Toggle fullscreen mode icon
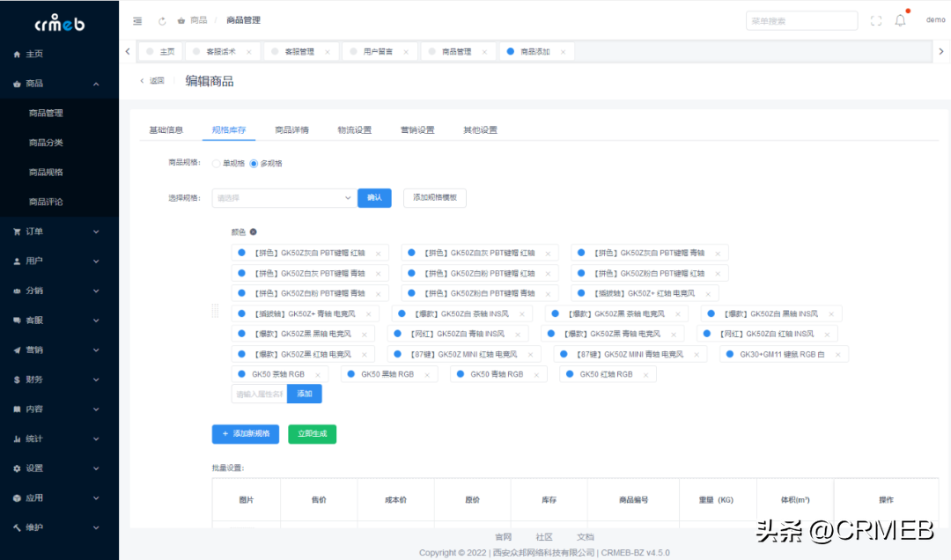The image size is (951, 560). click(876, 20)
